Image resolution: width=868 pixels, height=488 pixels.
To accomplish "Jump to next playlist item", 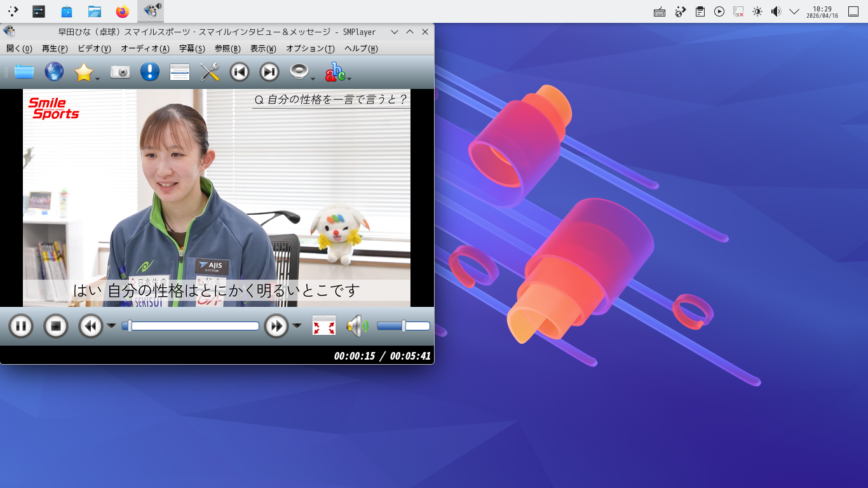I will (x=269, y=72).
